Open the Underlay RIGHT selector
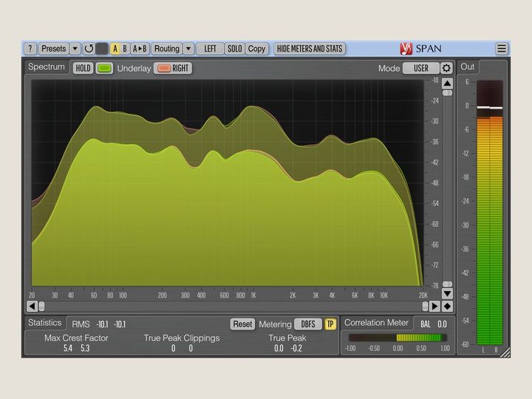The width and height of the screenshot is (532, 399). click(173, 68)
